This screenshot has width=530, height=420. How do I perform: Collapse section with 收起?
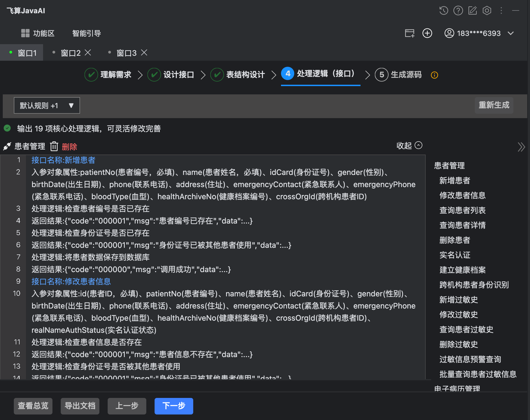409,145
